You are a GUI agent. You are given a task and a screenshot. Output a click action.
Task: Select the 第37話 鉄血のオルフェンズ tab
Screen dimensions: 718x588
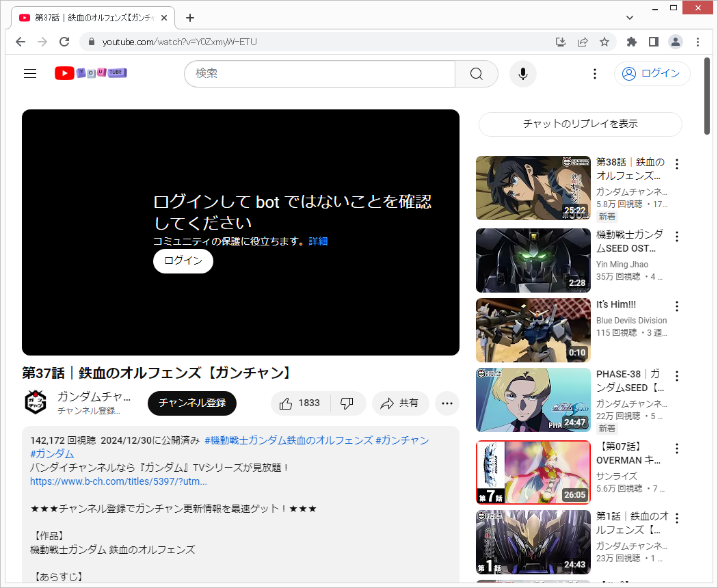pos(93,18)
